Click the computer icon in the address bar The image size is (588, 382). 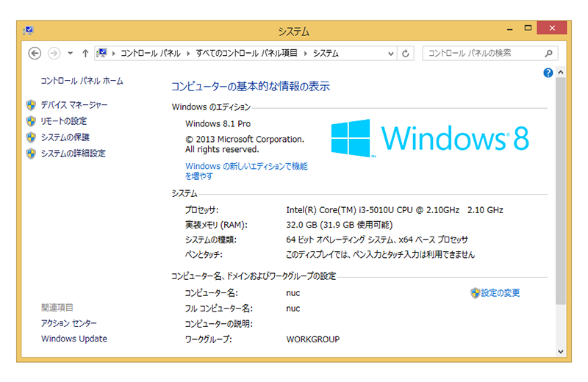101,53
